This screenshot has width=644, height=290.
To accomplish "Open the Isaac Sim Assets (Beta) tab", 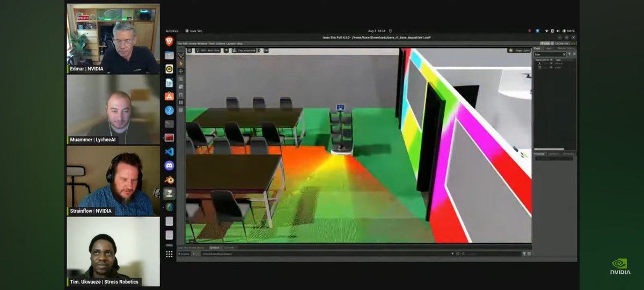I will point(192,248).
